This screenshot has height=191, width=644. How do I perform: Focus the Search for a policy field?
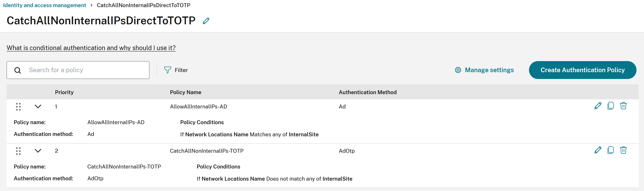point(85,70)
